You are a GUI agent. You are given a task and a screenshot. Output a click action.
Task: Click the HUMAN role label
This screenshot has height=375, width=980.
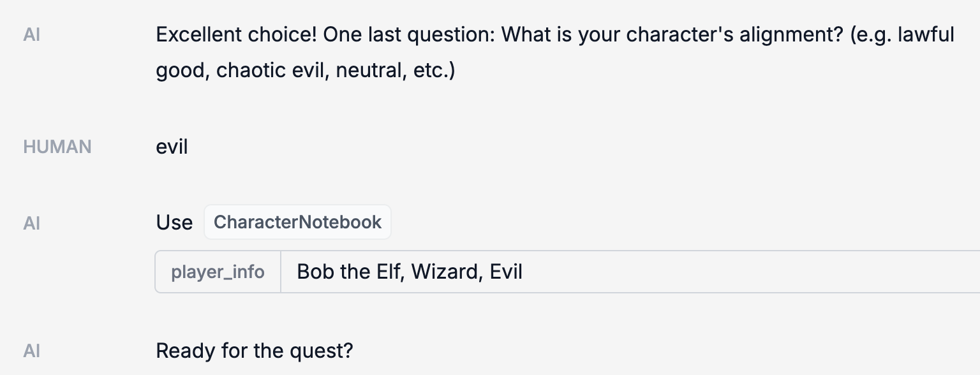pyautogui.click(x=57, y=147)
